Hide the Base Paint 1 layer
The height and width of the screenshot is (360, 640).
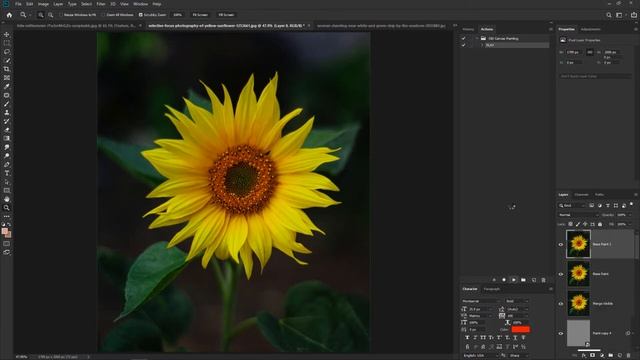tap(561, 244)
